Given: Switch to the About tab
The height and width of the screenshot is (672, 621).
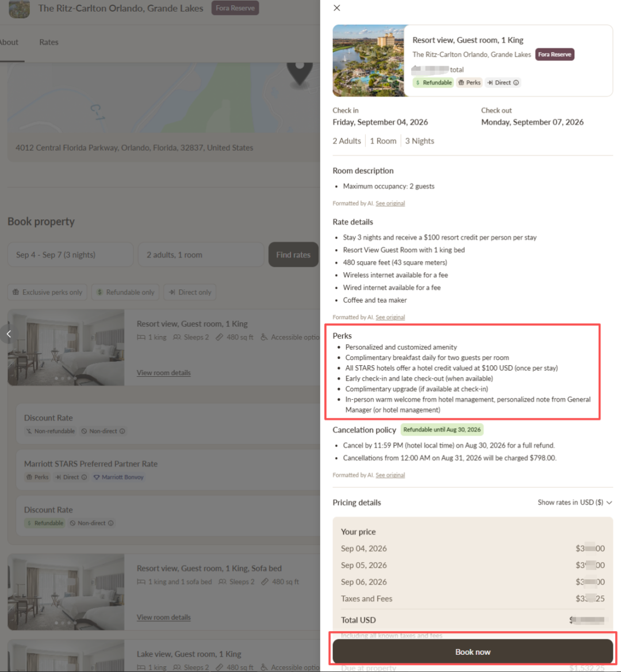Looking at the screenshot, I should (x=9, y=42).
